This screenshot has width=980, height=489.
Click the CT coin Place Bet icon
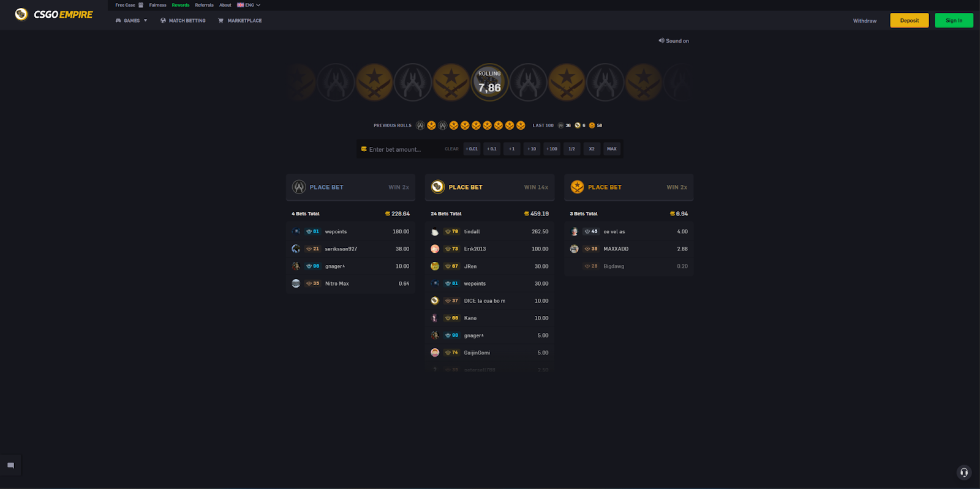pyautogui.click(x=299, y=187)
